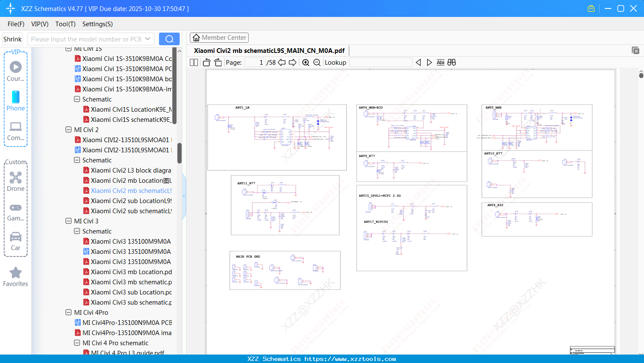Open the xzztools.com website link
This screenshot has height=363, width=644.
point(351,359)
